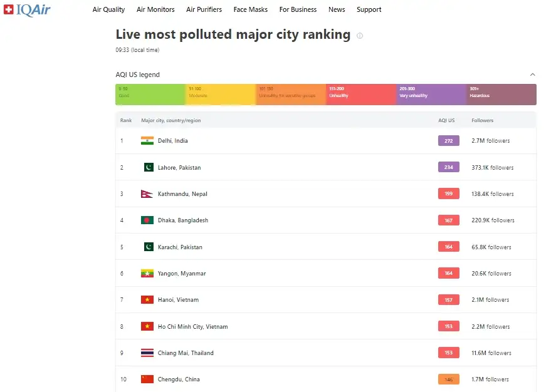Click the Bangladesh flag icon
This screenshot has height=392, width=551.
coord(147,220)
